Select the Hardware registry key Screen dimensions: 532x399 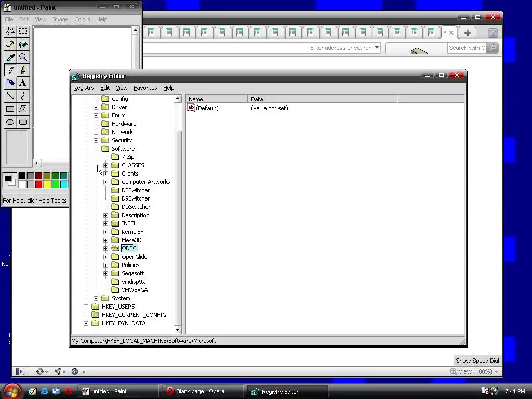[124, 124]
